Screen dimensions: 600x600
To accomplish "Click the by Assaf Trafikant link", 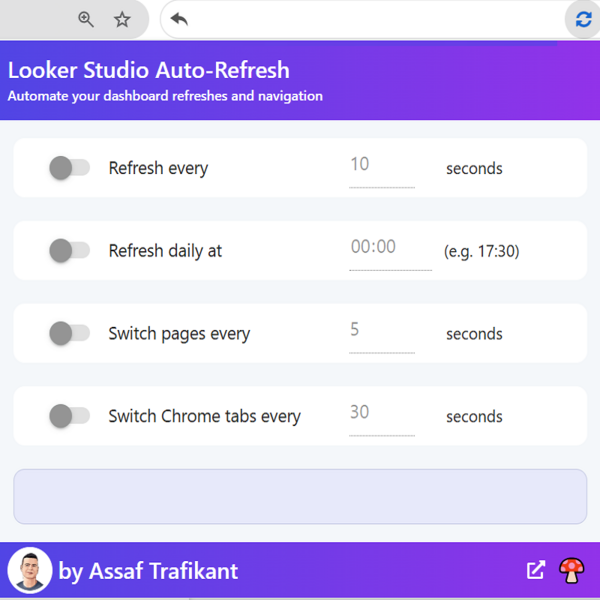I will coord(148,571).
